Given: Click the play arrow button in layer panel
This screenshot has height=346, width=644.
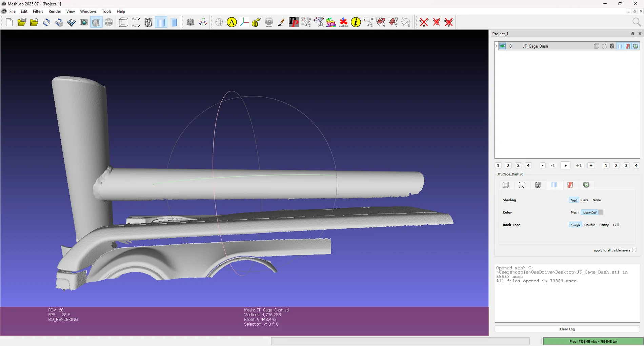Looking at the screenshot, I should (x=565, y=165).
